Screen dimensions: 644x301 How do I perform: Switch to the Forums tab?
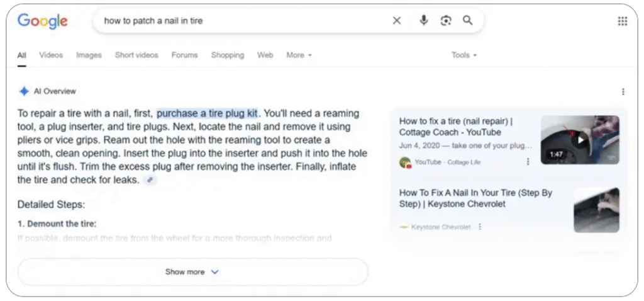click(x=184, y=55)
